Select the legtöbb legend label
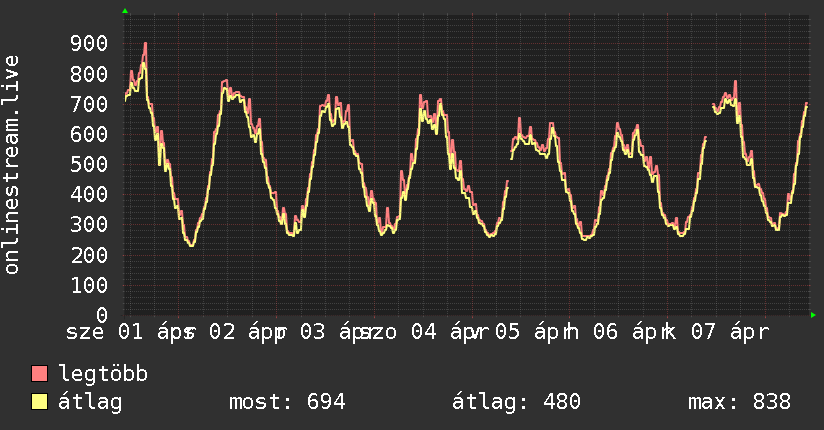Image resolution: width=824 pixels, height=430 pixels. [104, 375]
